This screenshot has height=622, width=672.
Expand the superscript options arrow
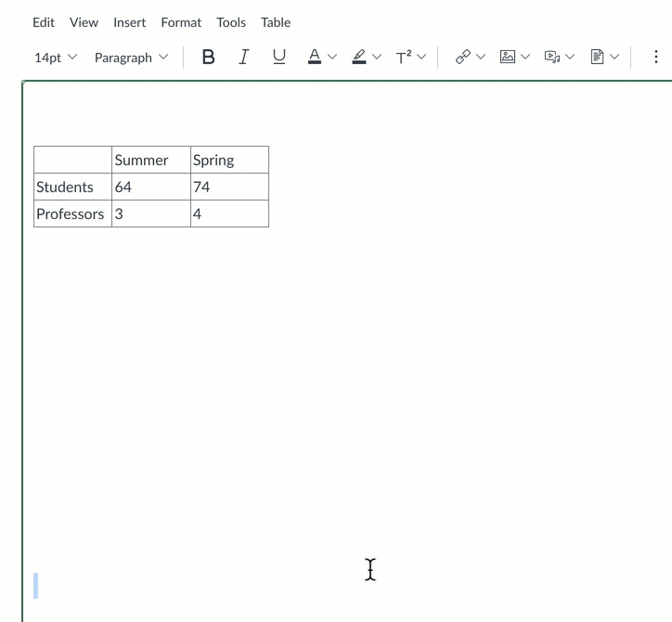click(421, 57)
